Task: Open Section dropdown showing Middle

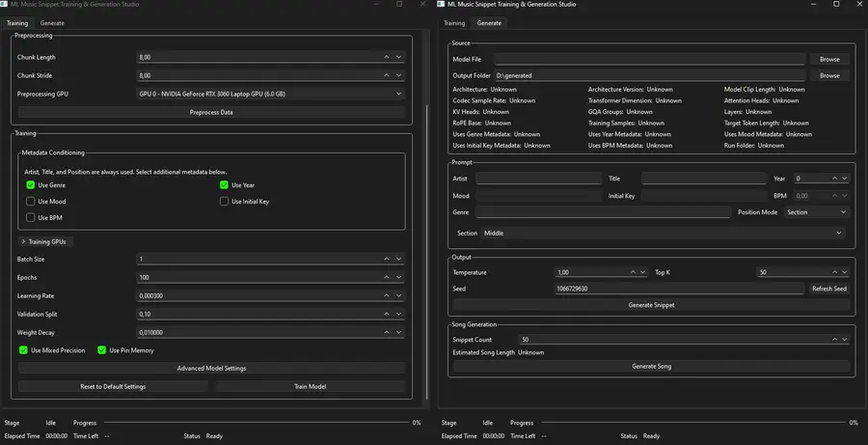Action: 664,234
